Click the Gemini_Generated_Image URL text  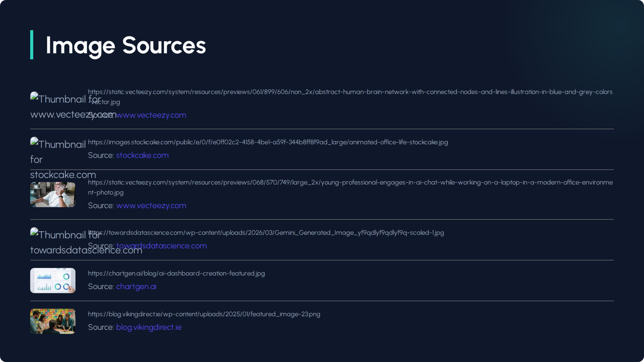click(266, 233)
